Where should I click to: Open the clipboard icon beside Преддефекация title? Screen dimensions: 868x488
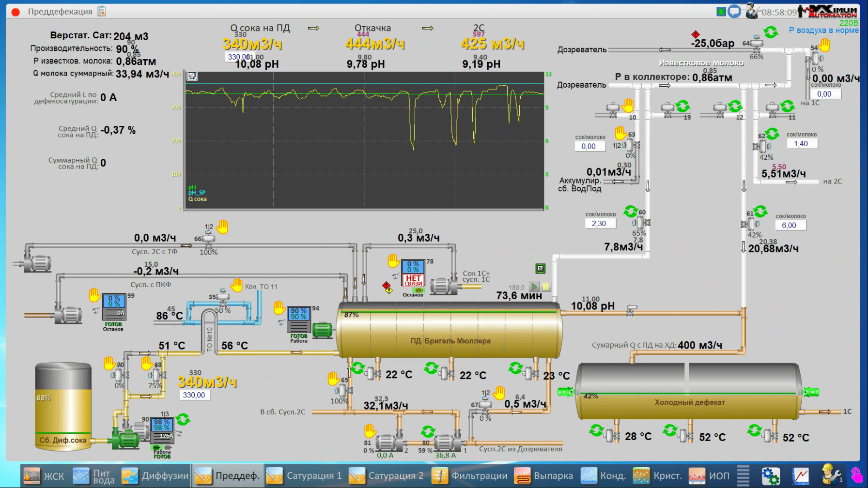[x=102, y=11]
